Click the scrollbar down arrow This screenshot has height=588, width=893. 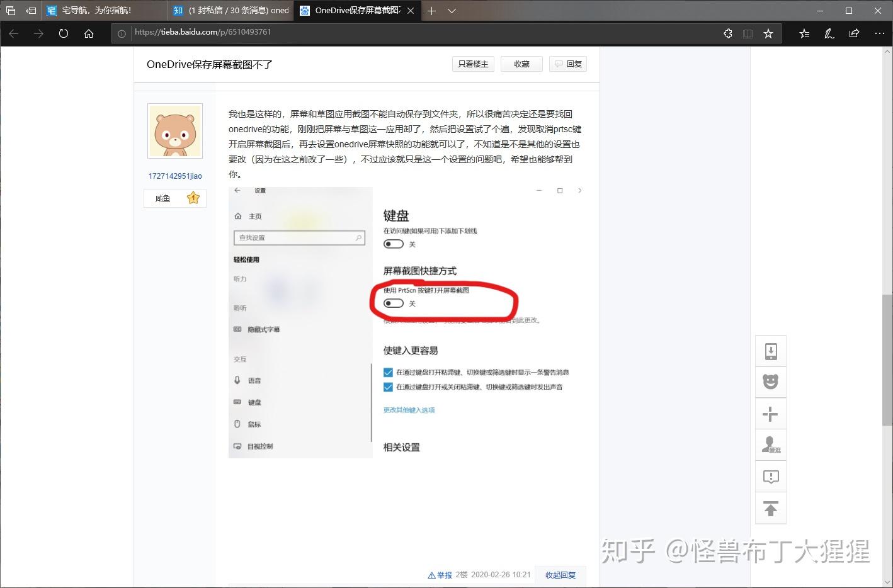[887, 582]
